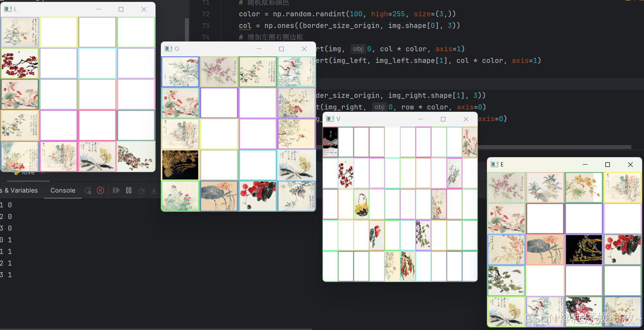This screenshot has height=330, width=644.
Task: Select the pine branch painting in window E
Action: (x=506, y=281)
